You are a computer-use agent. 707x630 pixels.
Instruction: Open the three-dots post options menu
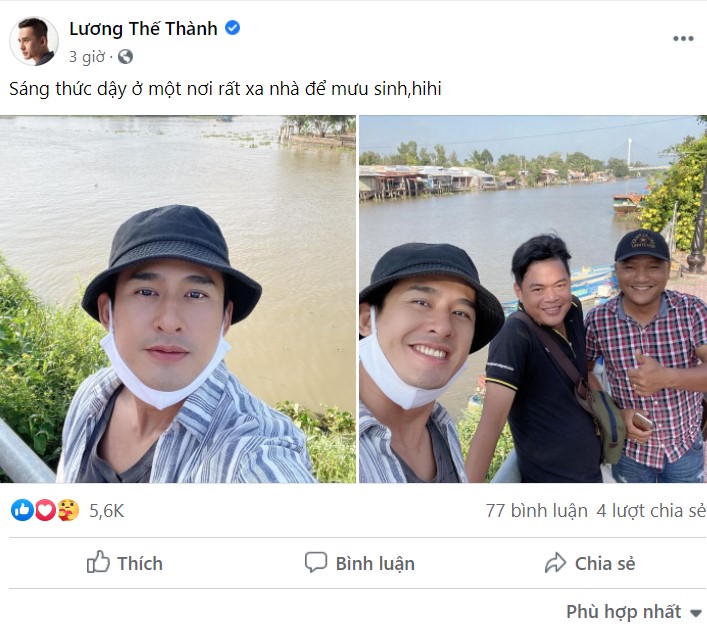683,39
